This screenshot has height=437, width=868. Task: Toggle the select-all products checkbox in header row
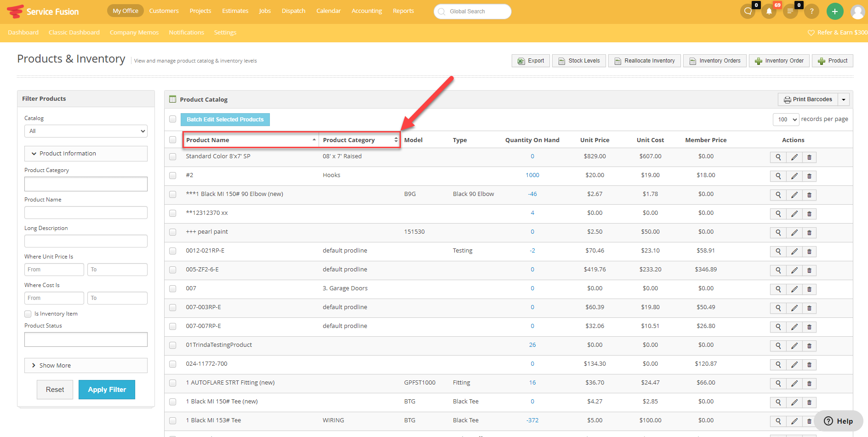click(172, 140)
